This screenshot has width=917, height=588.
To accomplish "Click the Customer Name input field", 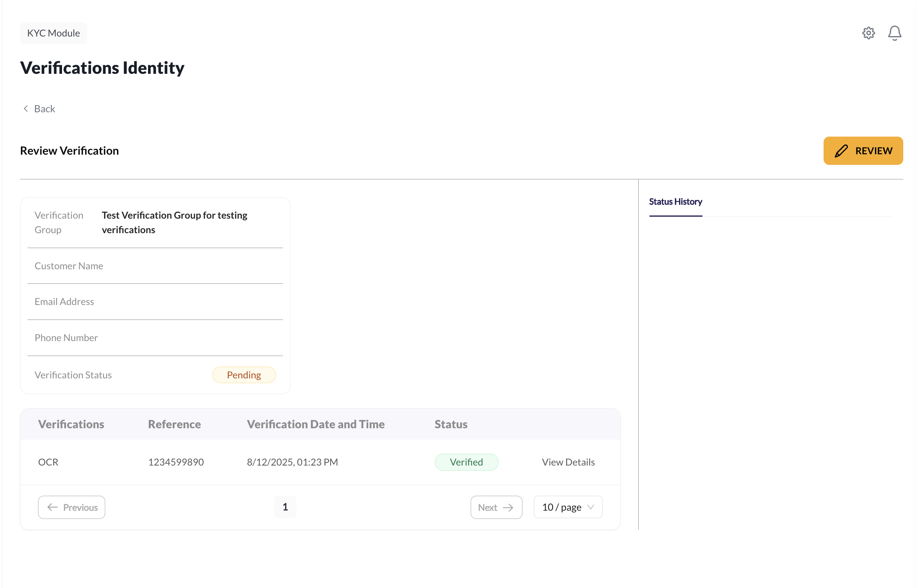I will coord(155,266).
